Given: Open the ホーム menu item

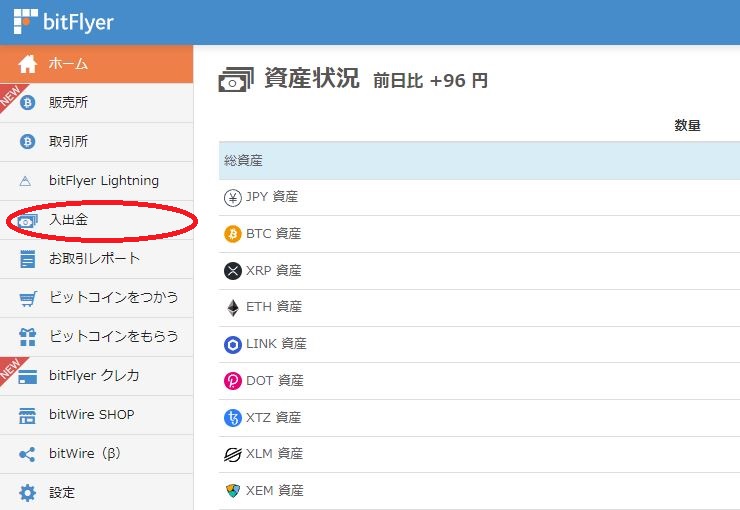Looking at the screenshot, I should click(x=96, y=64).
